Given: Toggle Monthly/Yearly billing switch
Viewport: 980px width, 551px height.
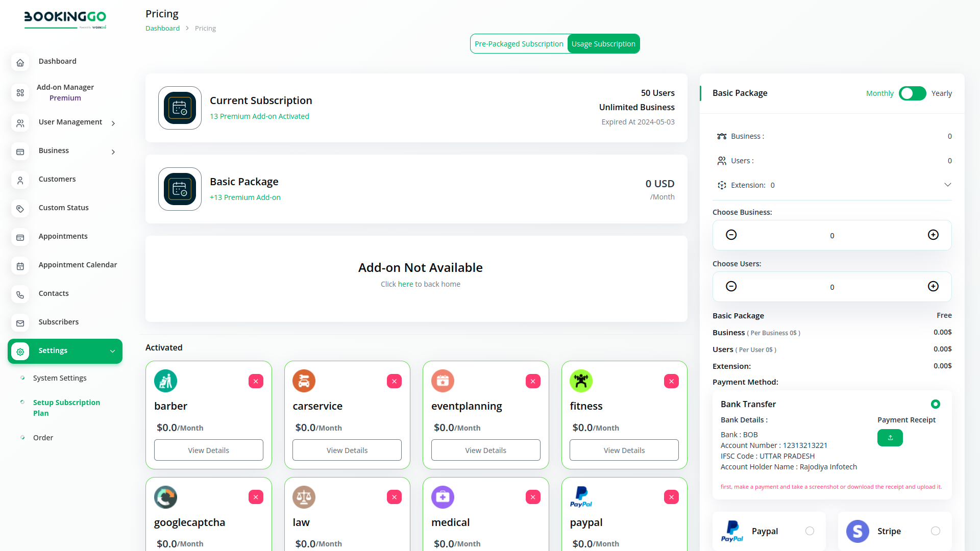Looking at the screenshot, I should [912, 93].
